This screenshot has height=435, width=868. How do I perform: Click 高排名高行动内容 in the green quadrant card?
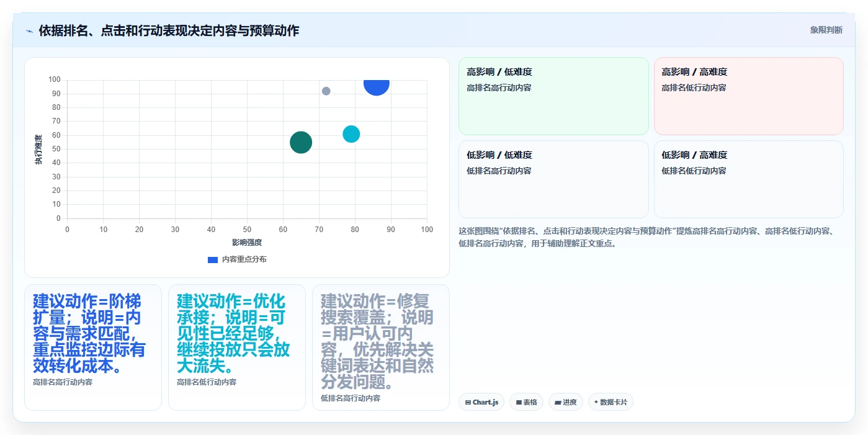coord(499,88)
